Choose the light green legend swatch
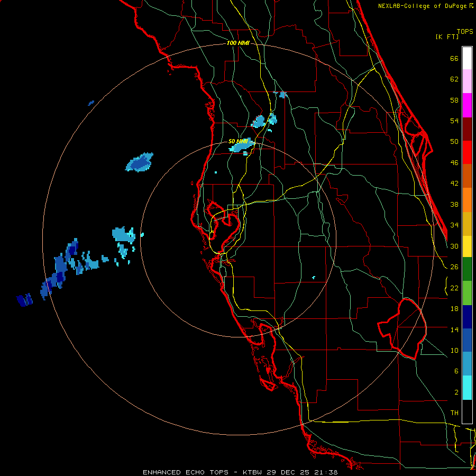 467,292
